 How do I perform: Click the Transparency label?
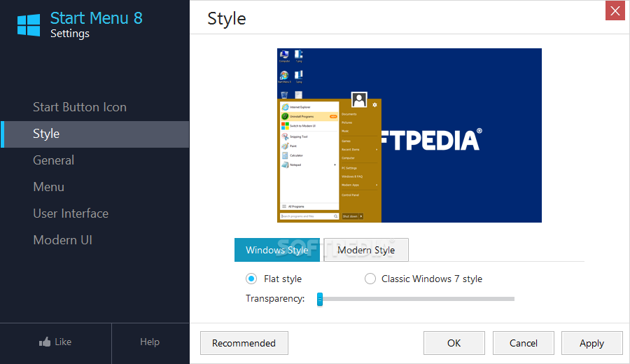click(x=275, y=298)
